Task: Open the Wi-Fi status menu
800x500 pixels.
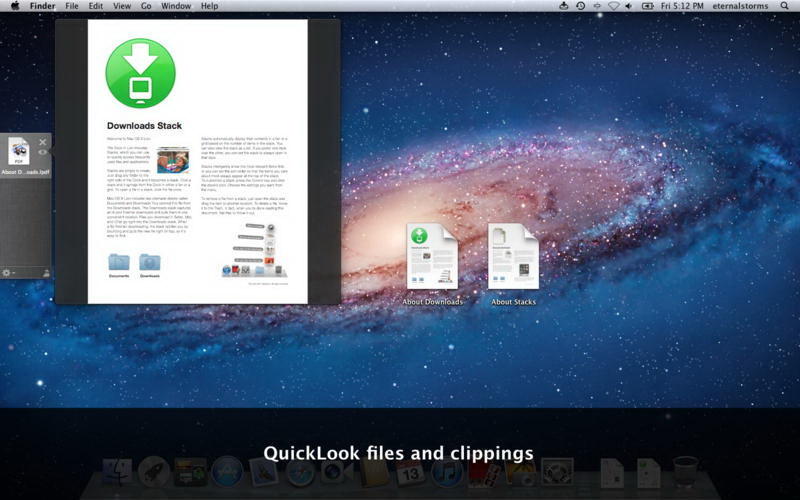Action: click(614, 6)
